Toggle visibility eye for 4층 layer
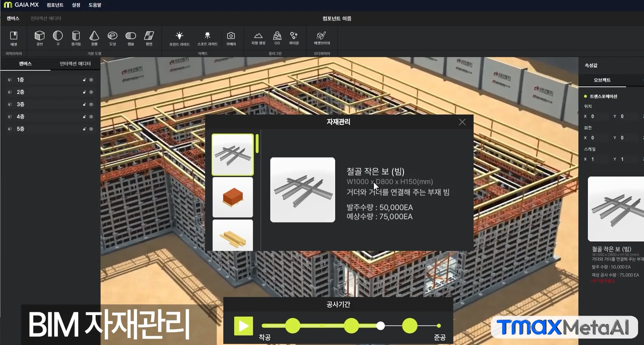This screenshot has height=345, width=644. click(91, 117)
